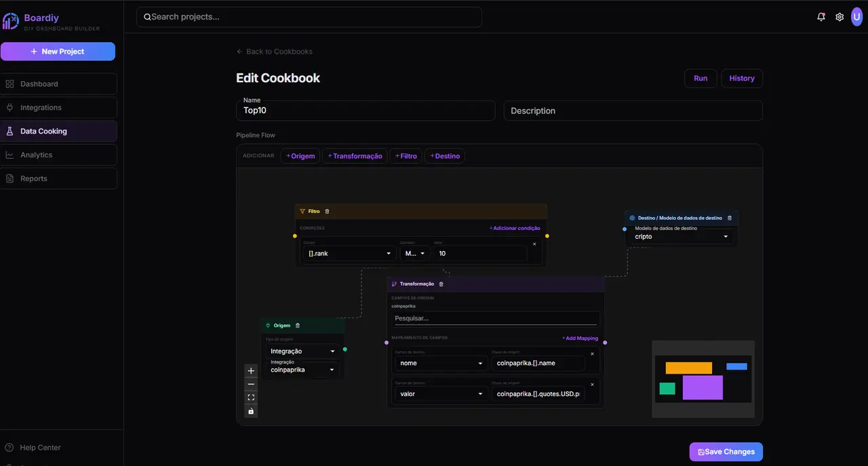
Task: Click the Origem plug icon
Action: 268,326
